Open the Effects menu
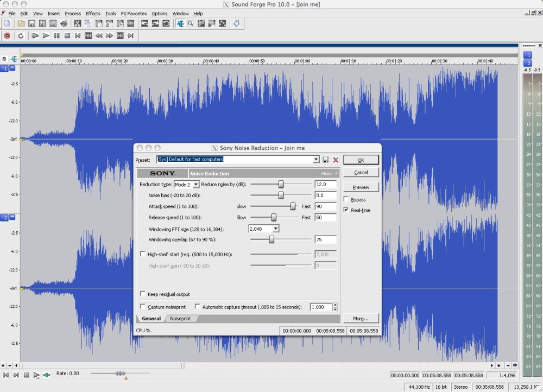Screen dimensions: 543x392 coord(93,14)
